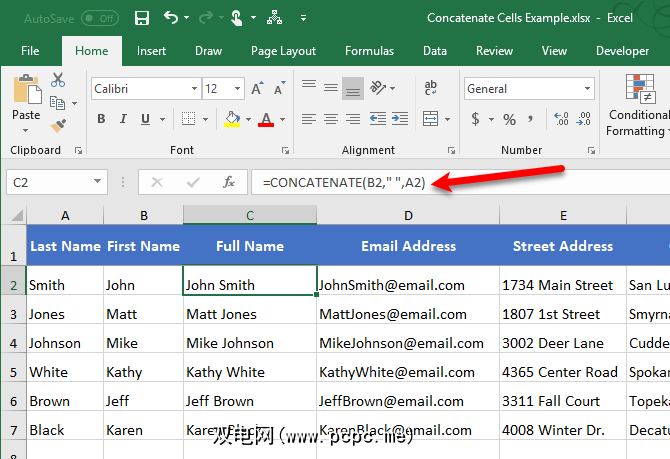
Task: Open the Page Layout tab
Action: coord(283,51)
